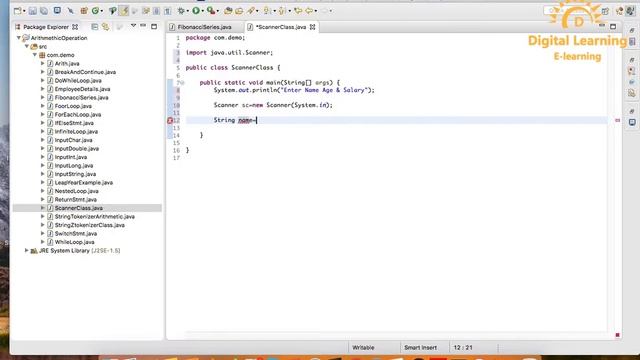Expand the JRE System Library node
Viewport: 640px width, 360px height.
27,251
